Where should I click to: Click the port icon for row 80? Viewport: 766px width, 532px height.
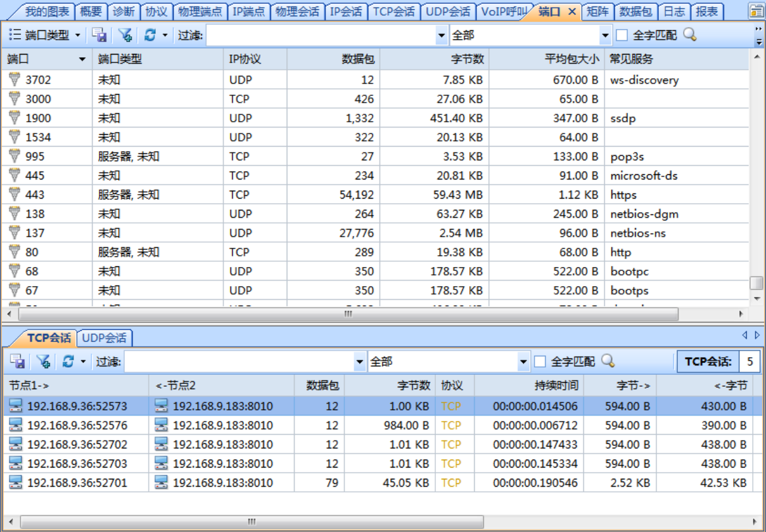[14, 252]
